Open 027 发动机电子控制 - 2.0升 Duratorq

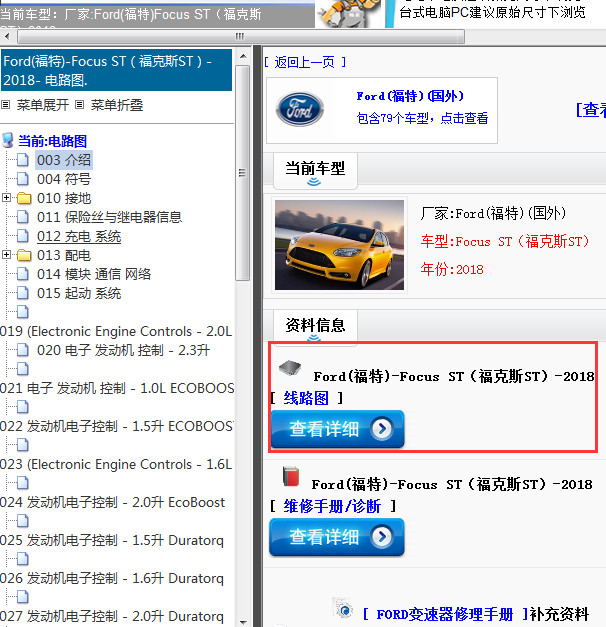[112, 616]
